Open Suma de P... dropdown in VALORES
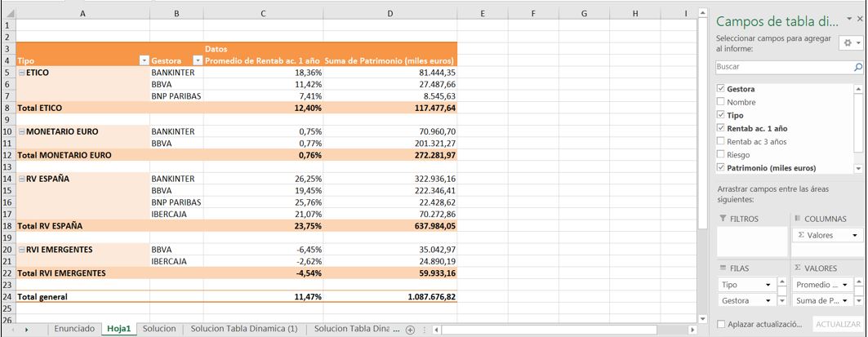The image size is (868, 337). pos(845,300)
